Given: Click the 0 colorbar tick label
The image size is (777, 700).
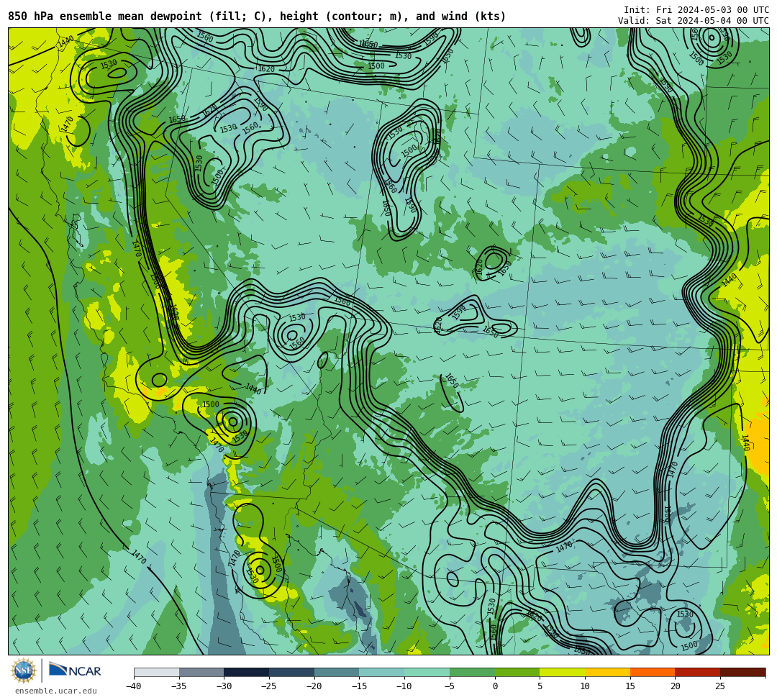Looking at the screenshot, I should click(495, 686).
